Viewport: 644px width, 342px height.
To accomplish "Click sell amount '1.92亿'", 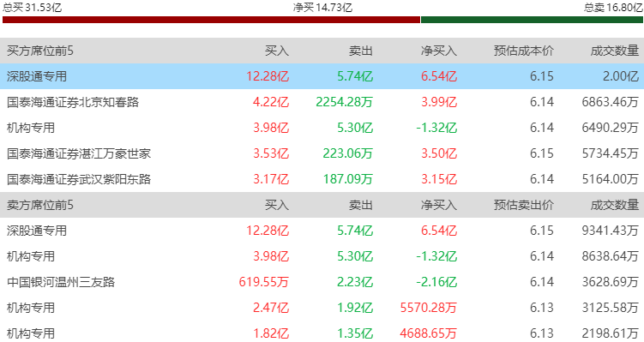I will point(355,308).
